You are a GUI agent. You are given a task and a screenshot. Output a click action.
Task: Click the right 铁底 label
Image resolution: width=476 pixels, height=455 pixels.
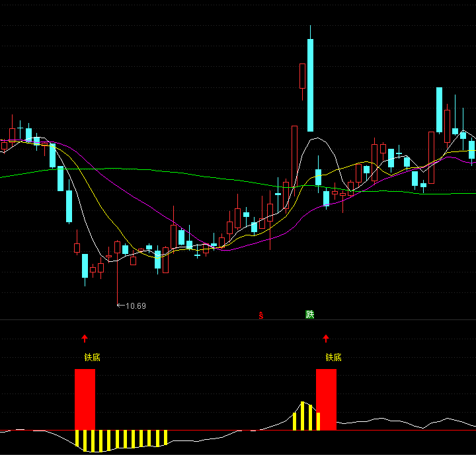(x=334, y=357)
